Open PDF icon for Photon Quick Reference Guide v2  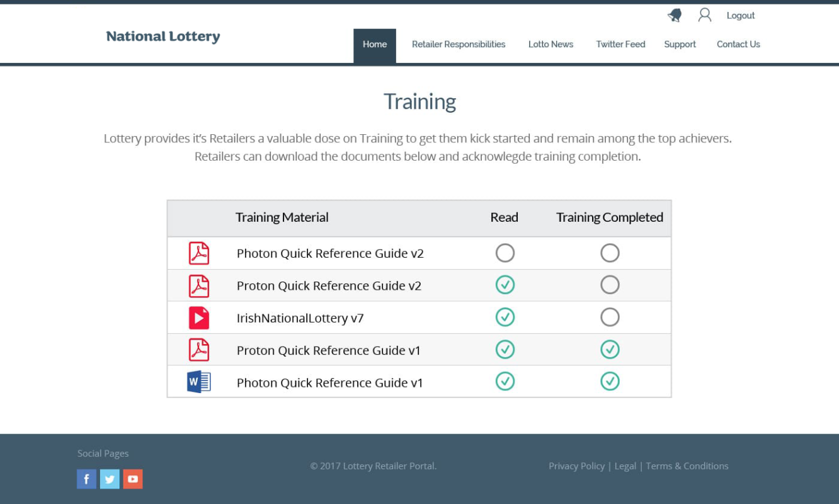(x=199, y=253)
